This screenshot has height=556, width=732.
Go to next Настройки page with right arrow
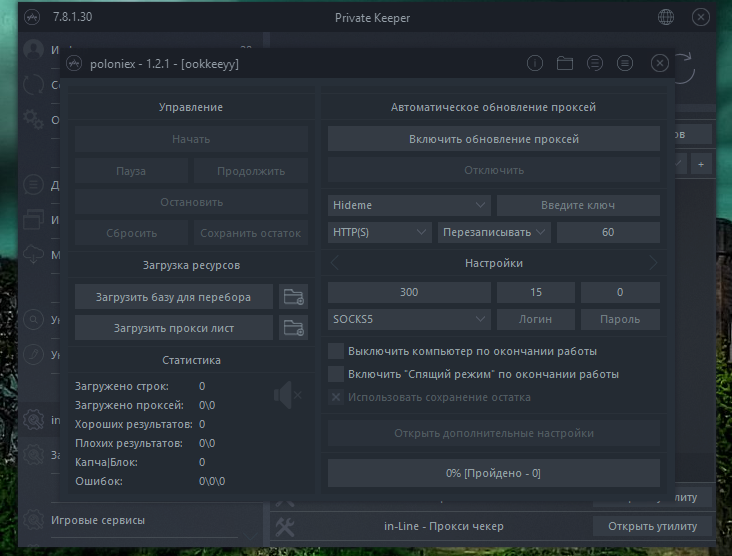click(x=653, y=263)
